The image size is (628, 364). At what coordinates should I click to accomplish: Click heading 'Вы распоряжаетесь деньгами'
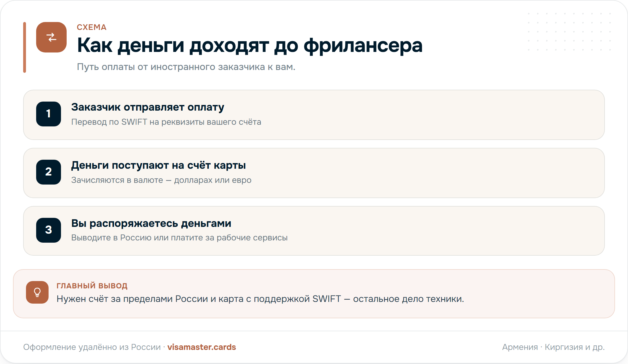tap(151, 224)
